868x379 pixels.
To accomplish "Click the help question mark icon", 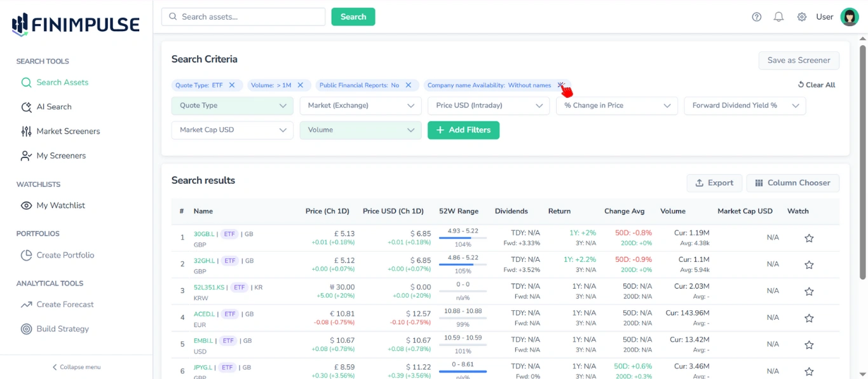I will coord(756,17).
